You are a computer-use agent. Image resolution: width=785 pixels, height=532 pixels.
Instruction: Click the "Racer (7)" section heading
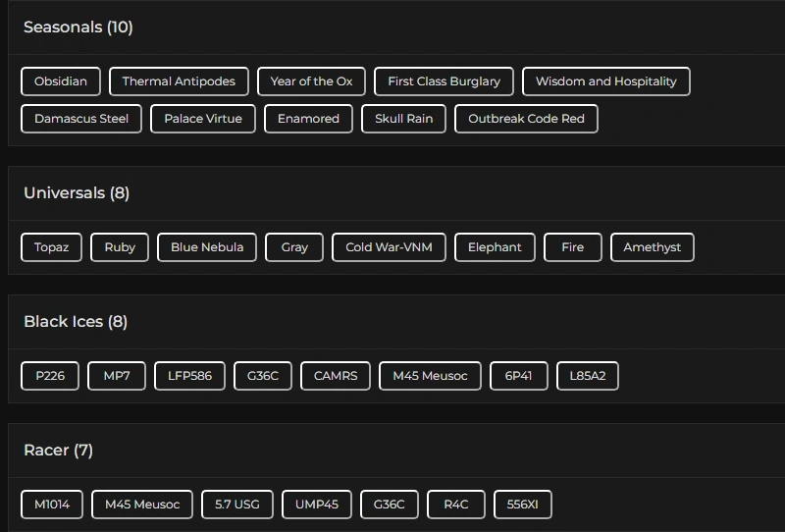(58, 450)
